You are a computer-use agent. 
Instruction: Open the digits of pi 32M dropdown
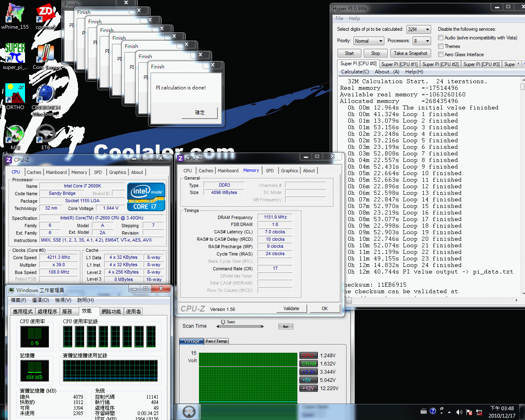click(418, 29)
